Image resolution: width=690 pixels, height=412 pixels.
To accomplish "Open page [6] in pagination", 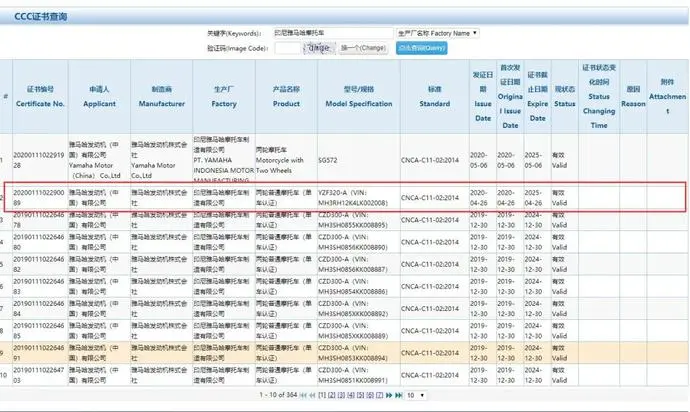I will 370,395.
